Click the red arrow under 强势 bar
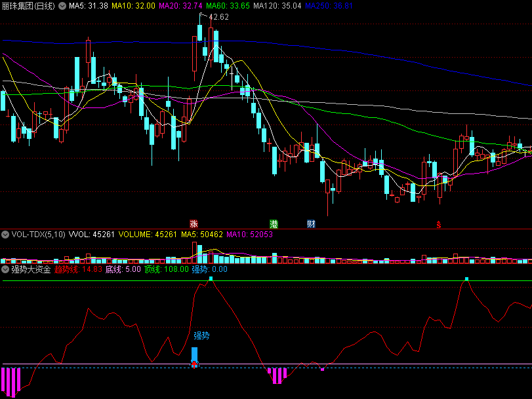 click(x=194, y=365)
